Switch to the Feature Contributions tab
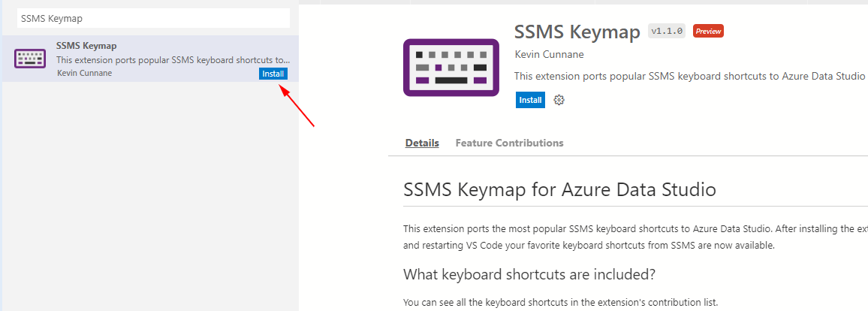Image resolution: width=868 pixels, height=311 pixels. click(509, 143)
